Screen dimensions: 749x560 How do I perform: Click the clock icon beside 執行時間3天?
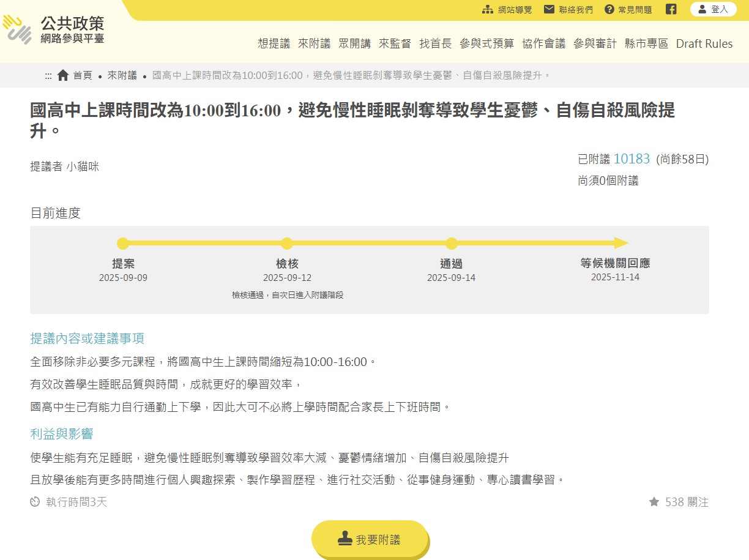point(35,502)
